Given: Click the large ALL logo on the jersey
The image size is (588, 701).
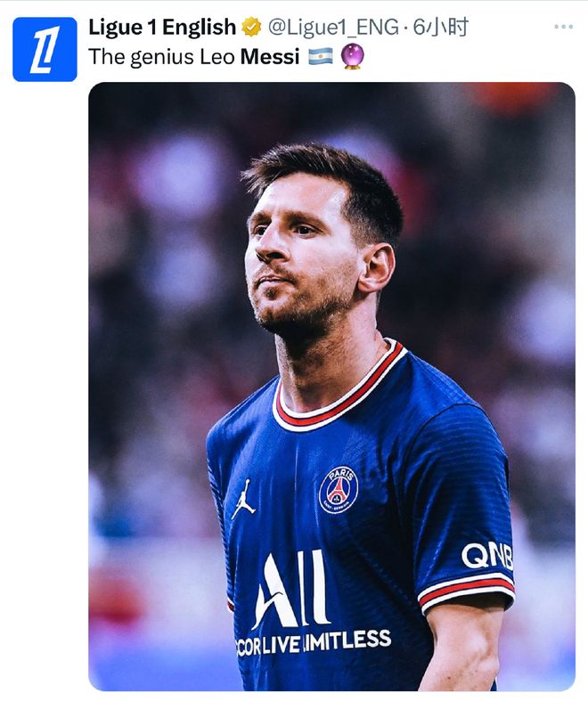Looking at the screenshot, I should pyautogui.click(x=291, y=590).
